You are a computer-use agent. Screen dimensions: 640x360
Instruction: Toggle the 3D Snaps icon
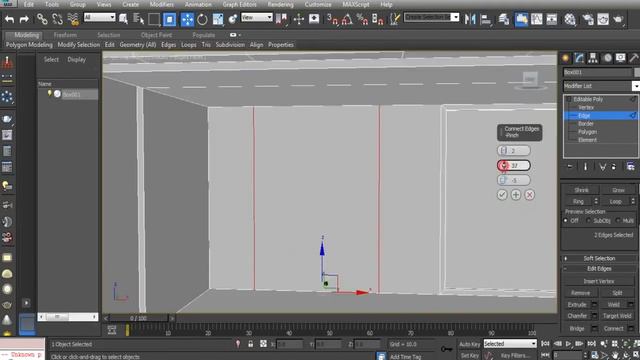pos(333,19)
